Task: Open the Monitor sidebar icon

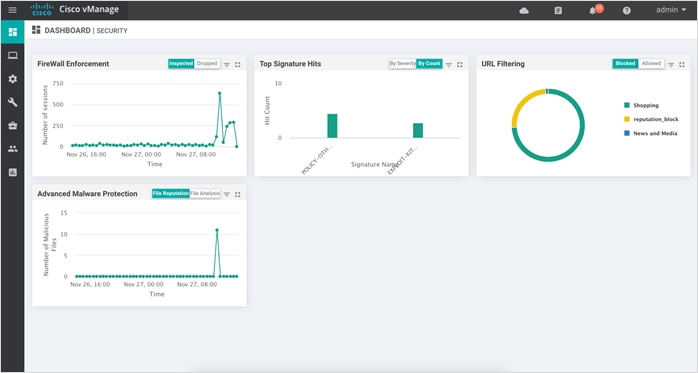Action: 12,55
